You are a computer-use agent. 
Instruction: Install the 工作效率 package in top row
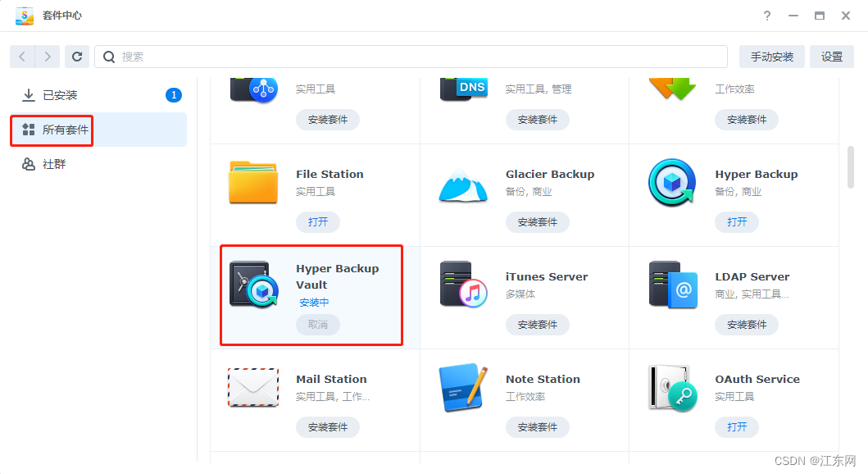tap(746, 120)
